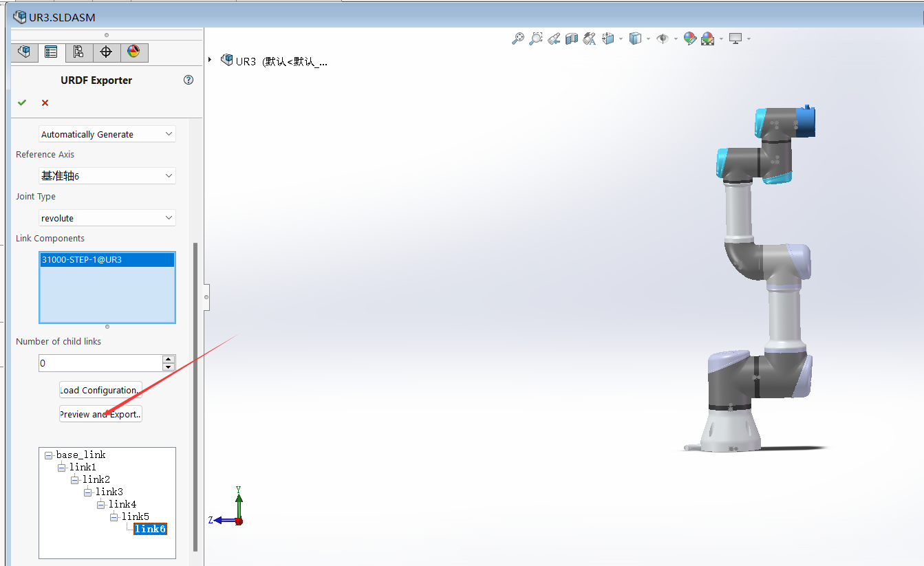
Task: Cancel with the red X icon
Action: click(x=45, y=102)
